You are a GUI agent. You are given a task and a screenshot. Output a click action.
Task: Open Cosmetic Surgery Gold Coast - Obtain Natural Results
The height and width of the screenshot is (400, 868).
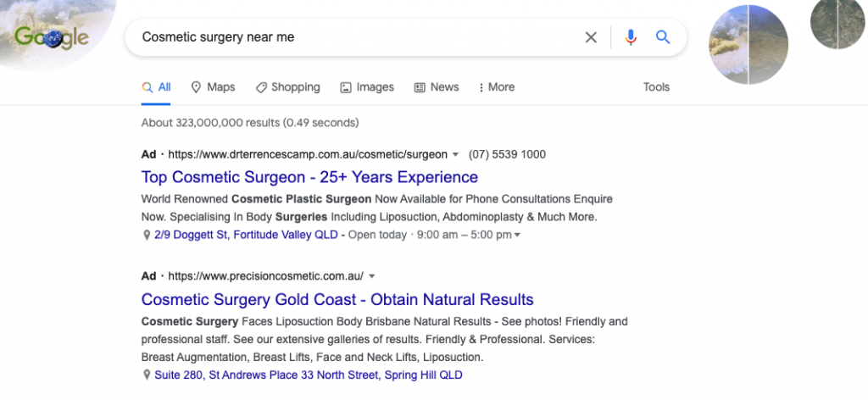(337, 299)
